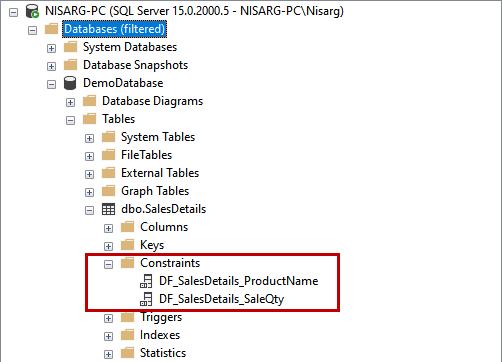Click the External Tables folder icon
Image resolution: width=502 pixels, height=362 pixels.
click(108, 173)
